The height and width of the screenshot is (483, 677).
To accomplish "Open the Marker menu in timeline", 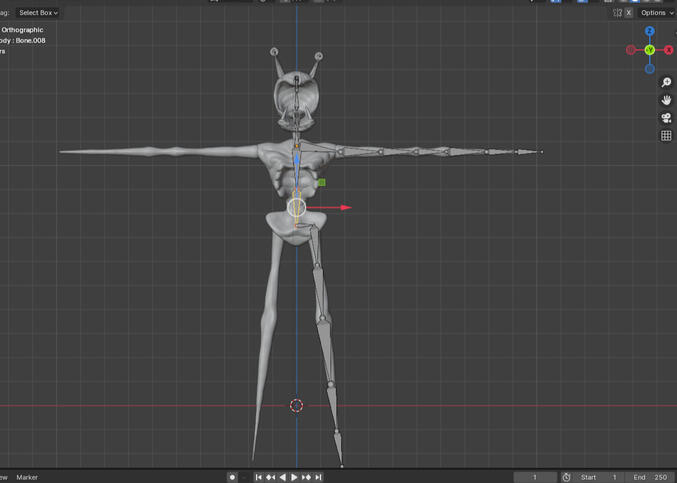I will click(27, 477).
